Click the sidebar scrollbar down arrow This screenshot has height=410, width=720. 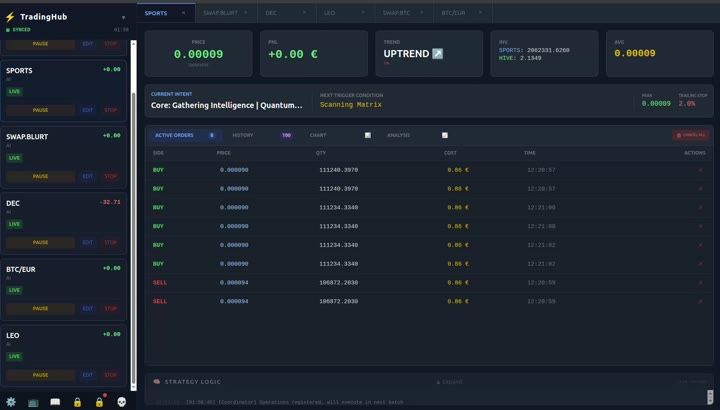134,388
